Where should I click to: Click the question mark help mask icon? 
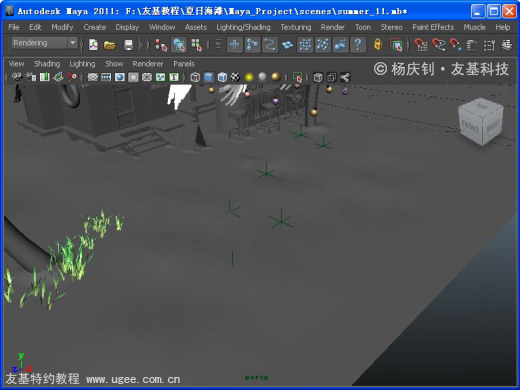[358, 45]
